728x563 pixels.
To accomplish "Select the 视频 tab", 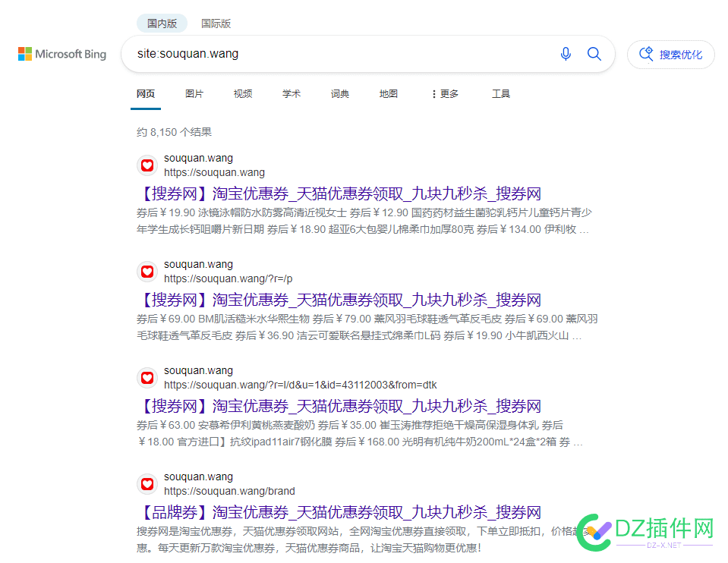I will 243,94.
